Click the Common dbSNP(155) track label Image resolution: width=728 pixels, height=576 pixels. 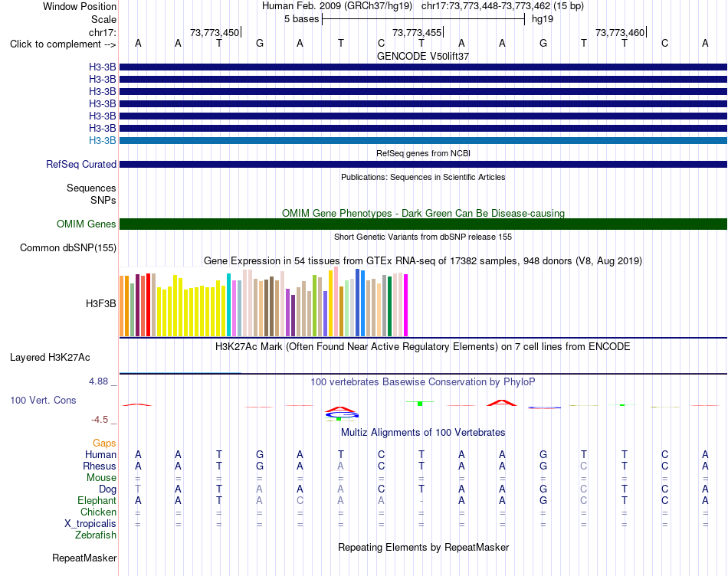[67, 248]
